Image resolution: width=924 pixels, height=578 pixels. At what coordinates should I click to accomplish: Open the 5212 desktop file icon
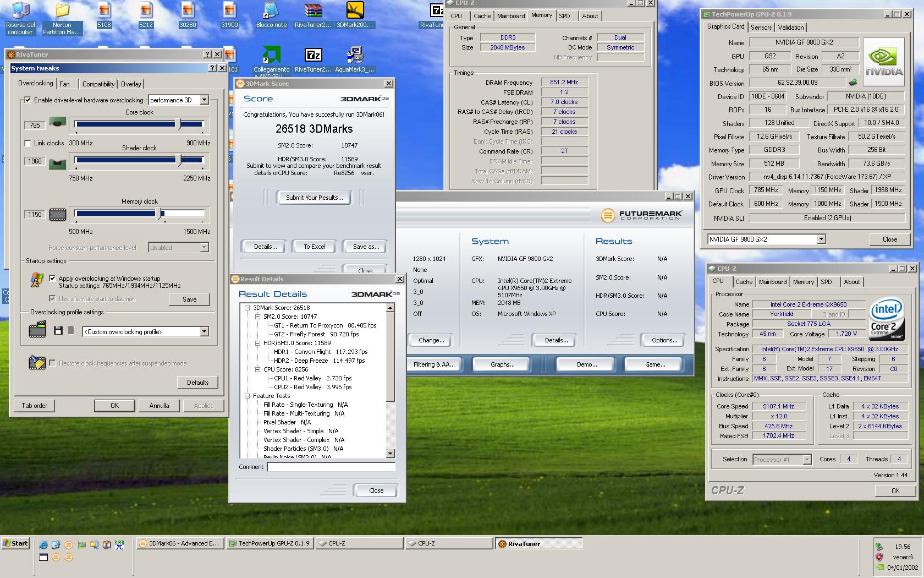[x=146, y=15]
